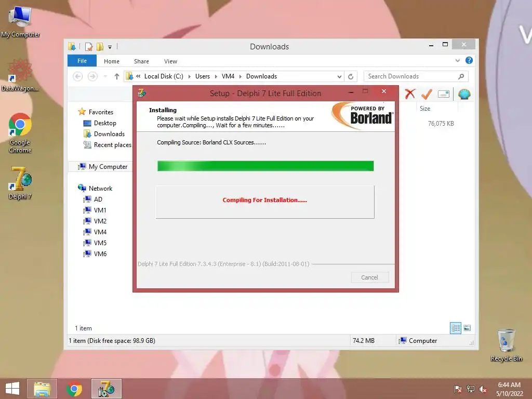Click the muted volume tray icon
Screen dimensions: 532x399
pyautogui.click(x=483, y=389)
